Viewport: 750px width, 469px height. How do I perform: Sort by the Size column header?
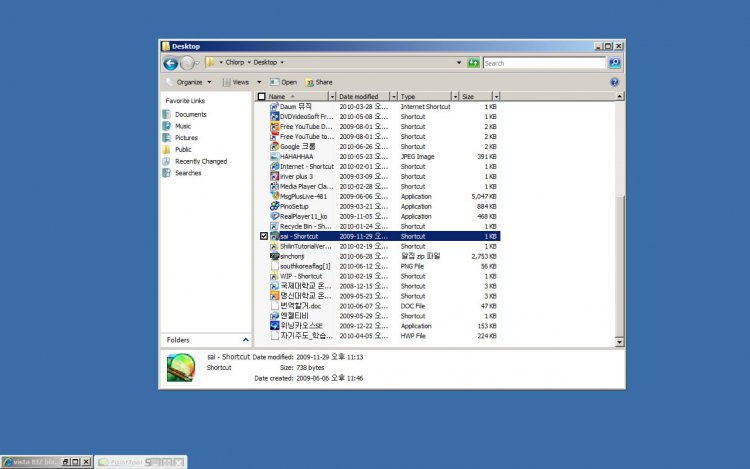(x=476, y=97)
